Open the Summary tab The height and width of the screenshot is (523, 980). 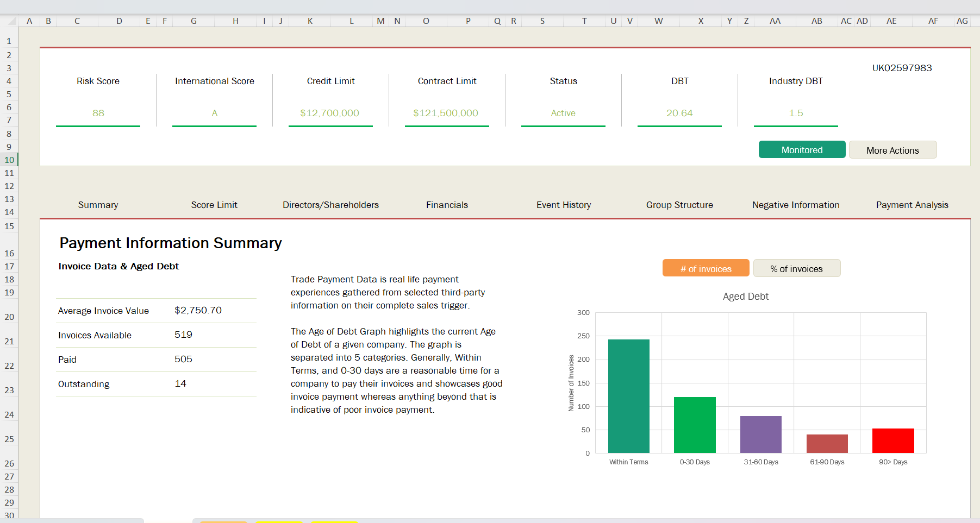click(x=98, y=205)
